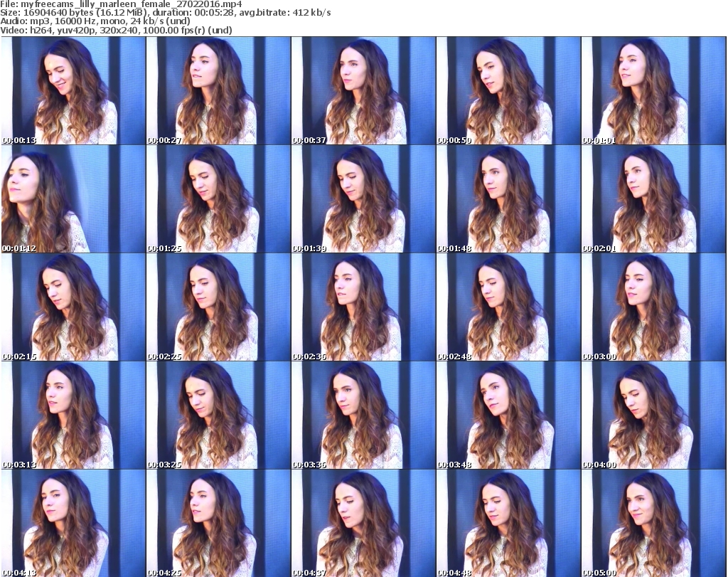Pick the thumbnail marked 00:03:13
The image size is (728, 577).
[x=73, y=415]
